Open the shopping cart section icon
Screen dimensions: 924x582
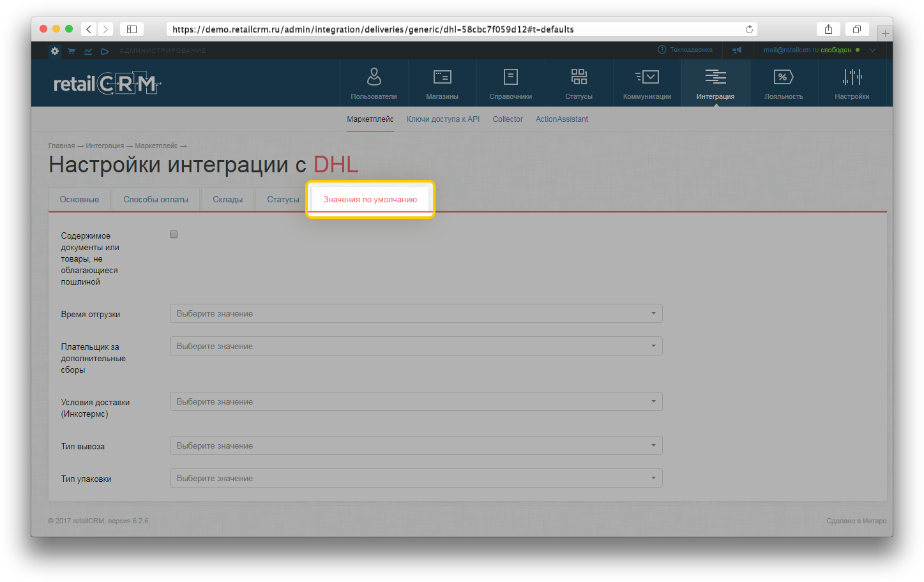(72, 51)
